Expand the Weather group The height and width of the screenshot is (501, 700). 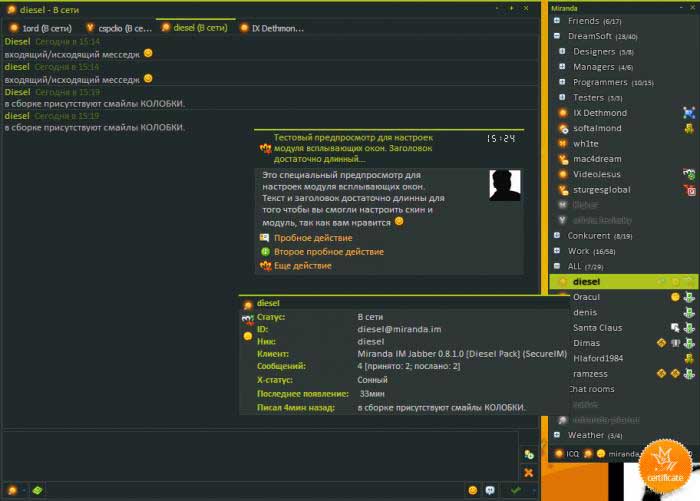[557, 434]
